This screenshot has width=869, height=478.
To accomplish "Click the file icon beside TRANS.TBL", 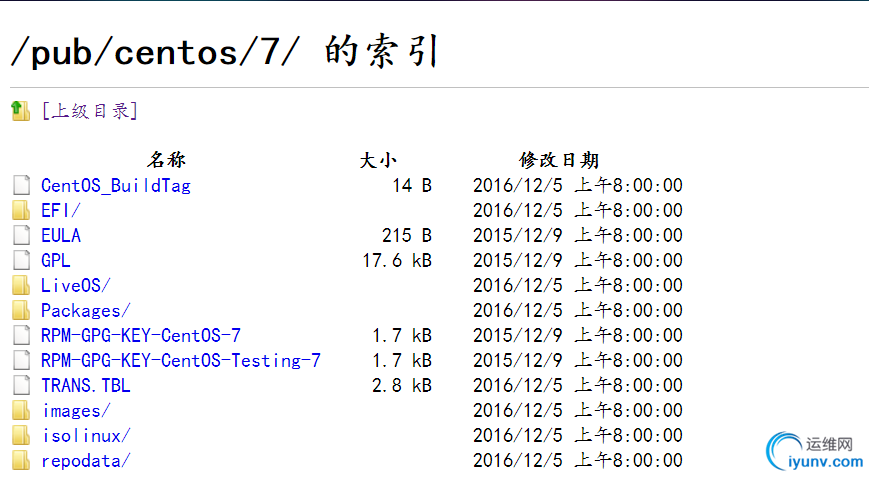I will [22, 385].
